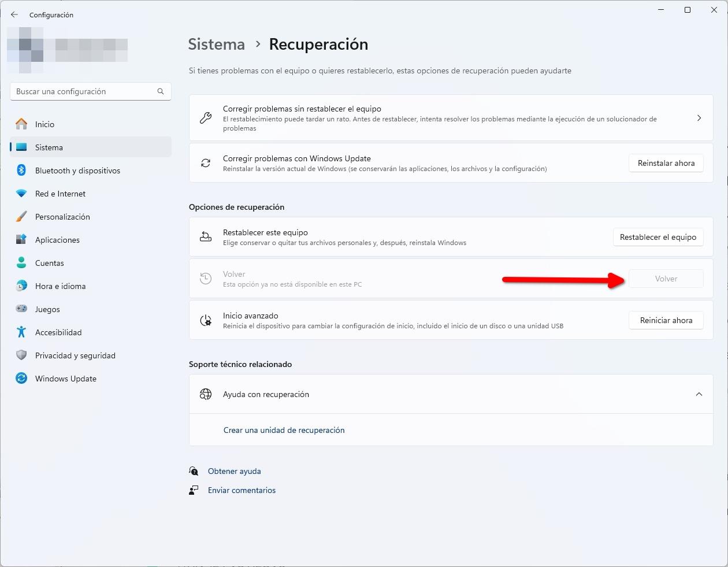728x567 pixels.
Task: Click the Obtener ayuda link
Action: pos(234,471)
